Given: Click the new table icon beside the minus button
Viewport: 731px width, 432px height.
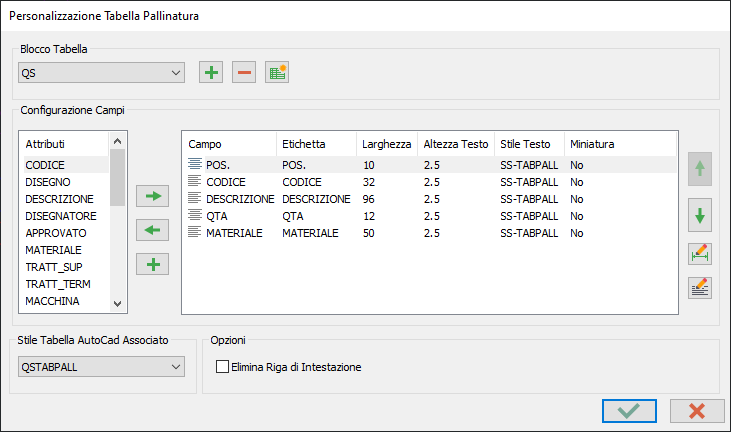Looking at the screenshot, I should click(277, 72).
